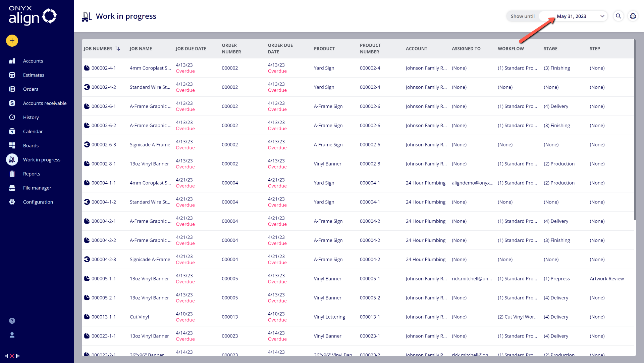The image size is (644, 363).
Task: Toggle Job Number sort arrow
Action: tap(118, 48)
